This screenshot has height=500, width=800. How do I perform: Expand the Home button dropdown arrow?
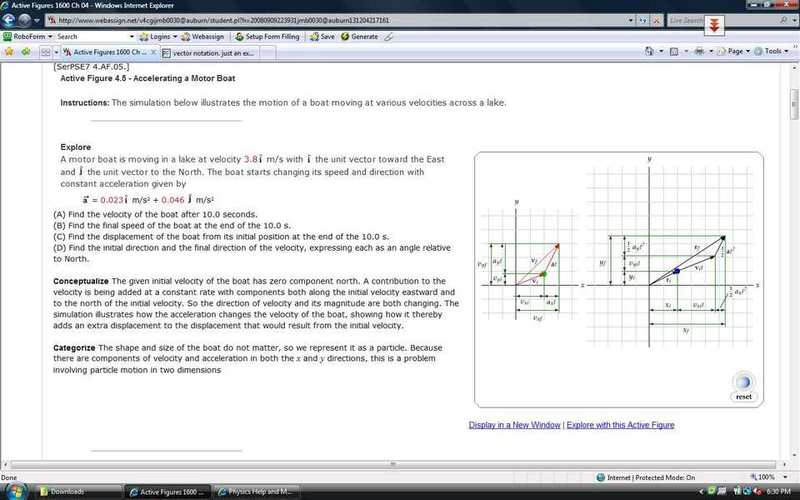[662, 52]
